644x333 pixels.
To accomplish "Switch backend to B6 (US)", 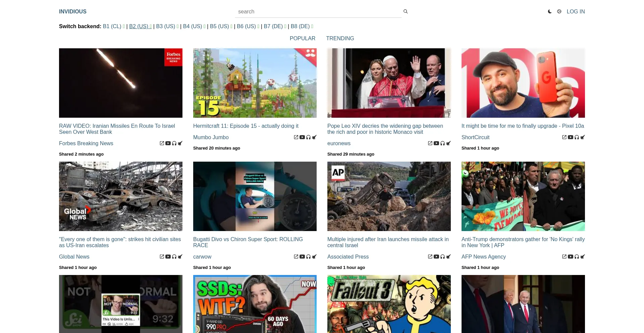I will 248,26.
